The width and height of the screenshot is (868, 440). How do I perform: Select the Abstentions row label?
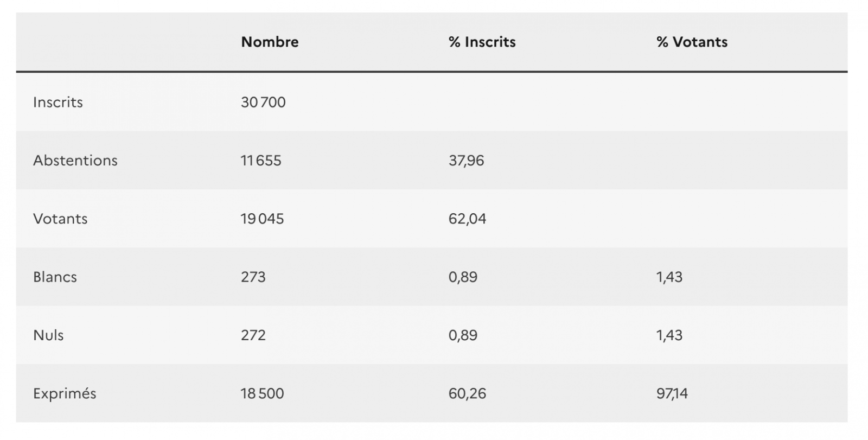[75, 161]
